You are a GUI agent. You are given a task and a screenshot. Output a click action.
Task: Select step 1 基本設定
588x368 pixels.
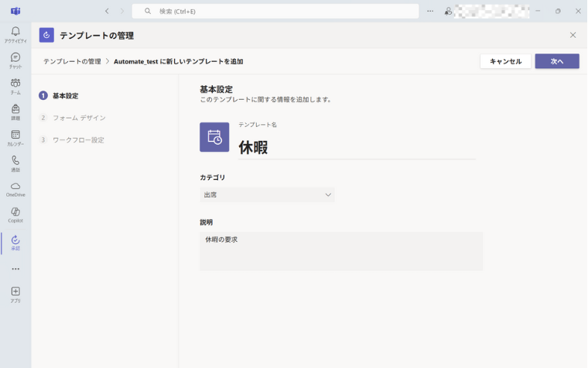pos(59,96)
